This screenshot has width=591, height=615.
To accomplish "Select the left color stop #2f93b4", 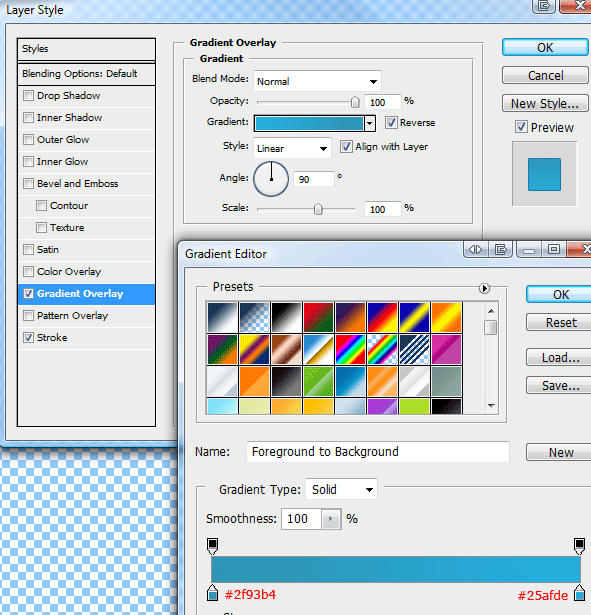I will [212, 593].
